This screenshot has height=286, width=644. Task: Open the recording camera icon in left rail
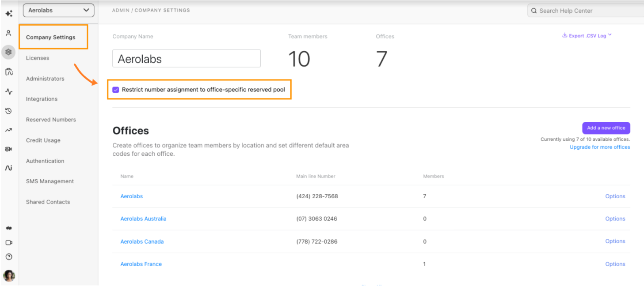pos(8,149)
